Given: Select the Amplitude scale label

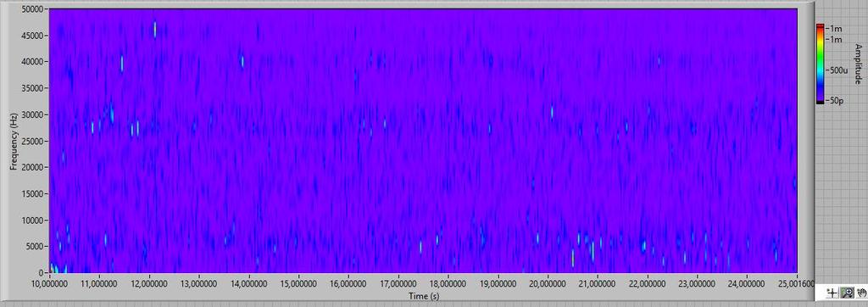Looking at the screenshot, I should click(858, 64).
